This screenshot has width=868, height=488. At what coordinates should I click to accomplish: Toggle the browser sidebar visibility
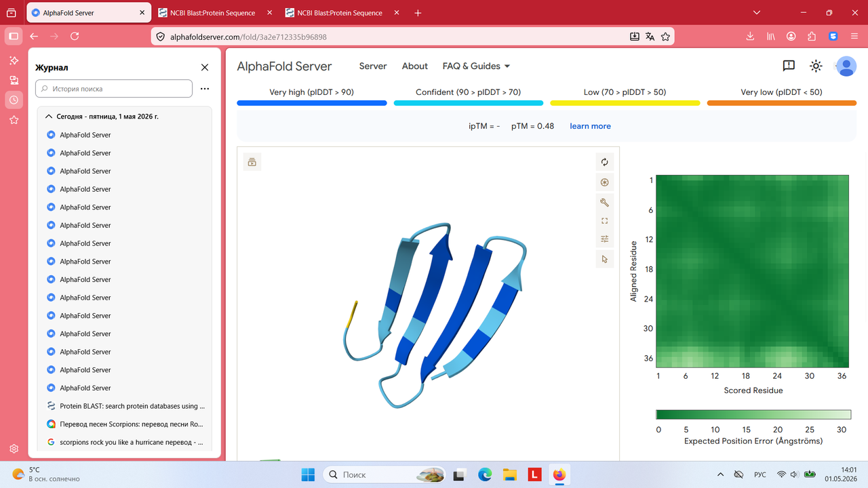tap(14, 37)
